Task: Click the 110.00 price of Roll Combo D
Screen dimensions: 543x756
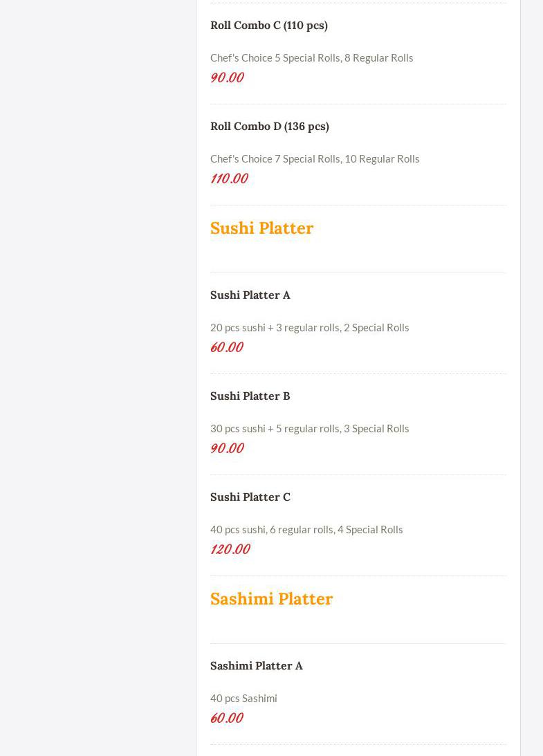Action: click(229, 178)
